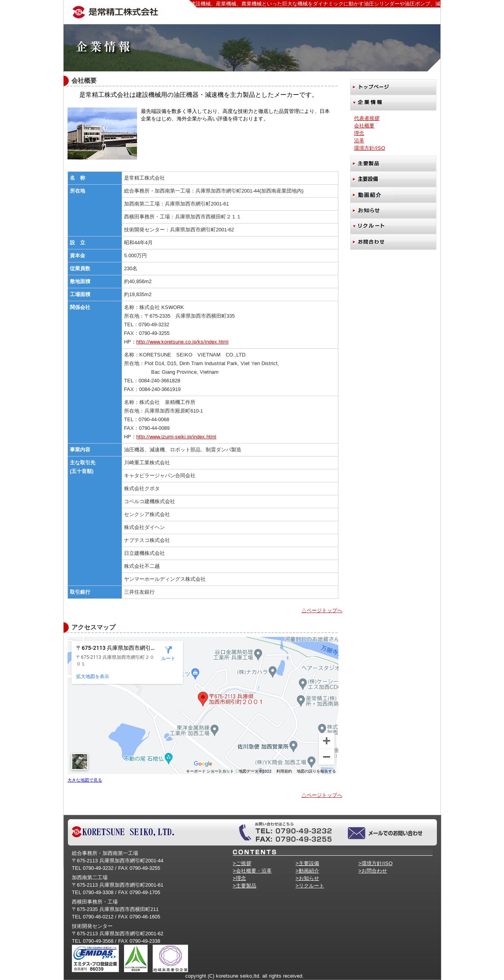Open the footer ご挨拶 link
Screen dimensions: 504x980
(x=242, y=863)
